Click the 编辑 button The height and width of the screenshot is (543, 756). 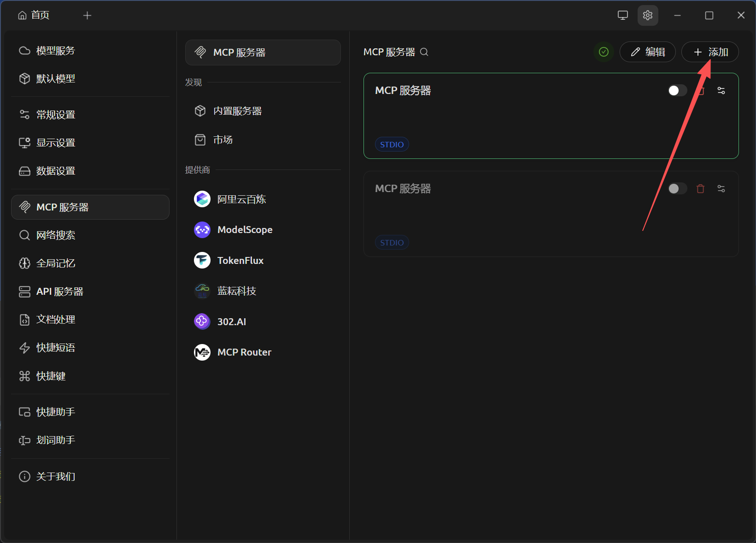pyautogui.click(x=647, y=52)
